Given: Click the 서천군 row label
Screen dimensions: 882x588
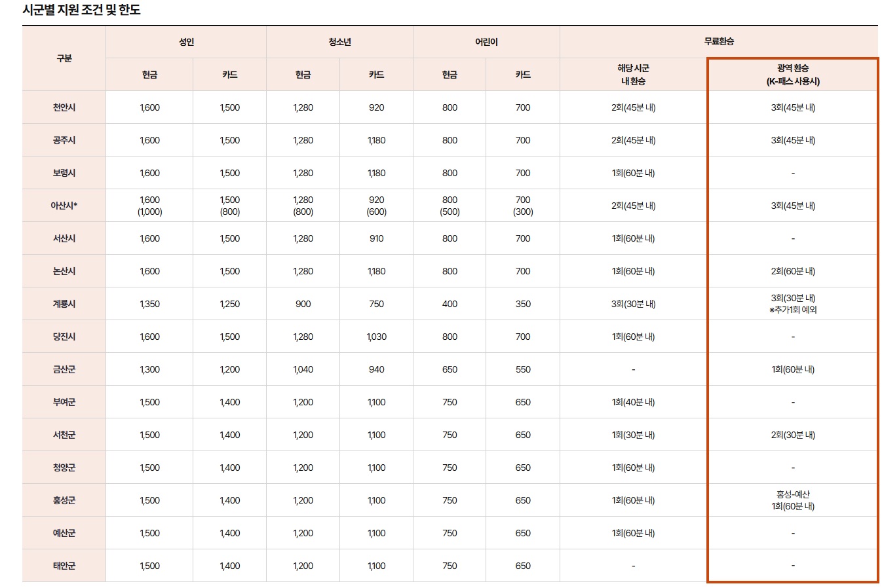Looking at the screenshot, I should pyautogui.click(x=64, y=435).
